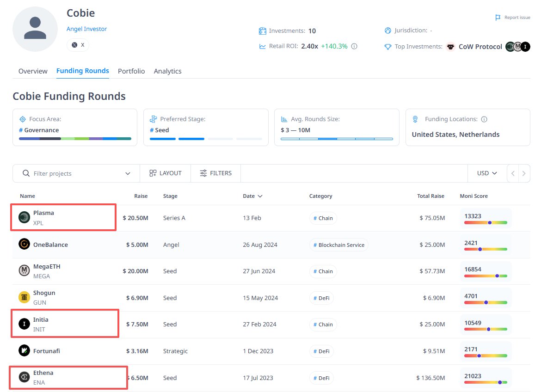Click the Focus Area target icon
This screenshot has height=392, width=535.
pyautogui.click(x=23, y=119)
